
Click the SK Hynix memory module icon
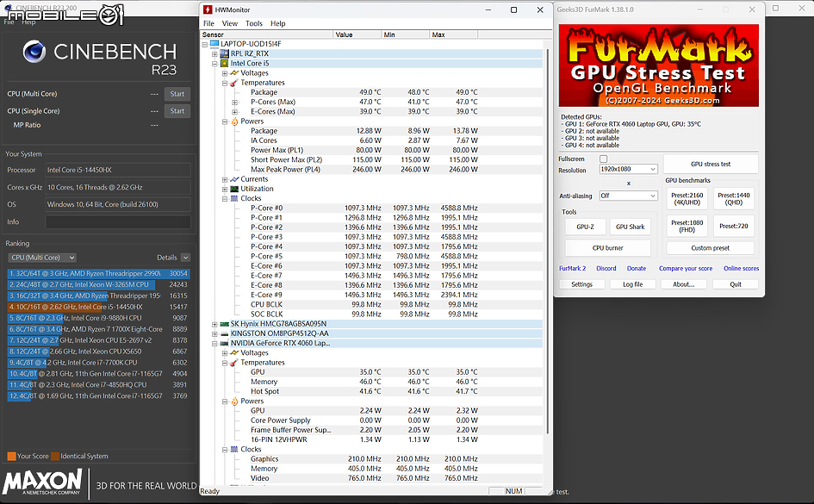click(224, 324)
